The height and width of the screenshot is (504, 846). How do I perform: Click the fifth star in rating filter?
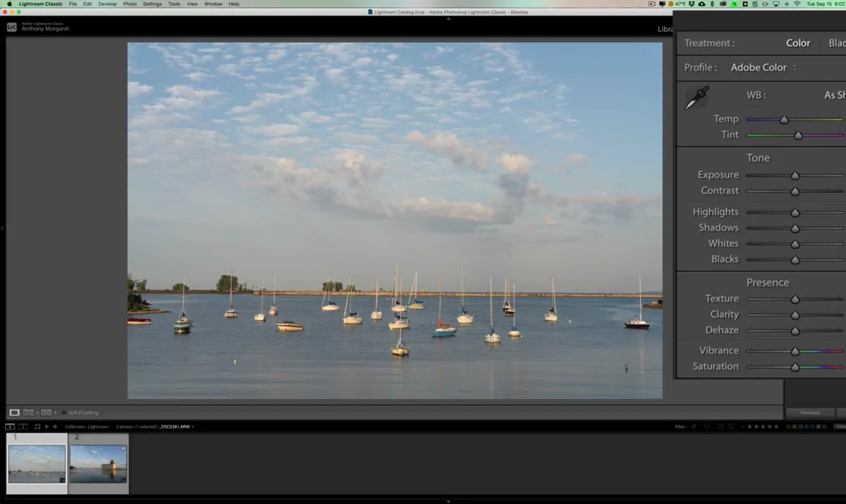[775, 426]
